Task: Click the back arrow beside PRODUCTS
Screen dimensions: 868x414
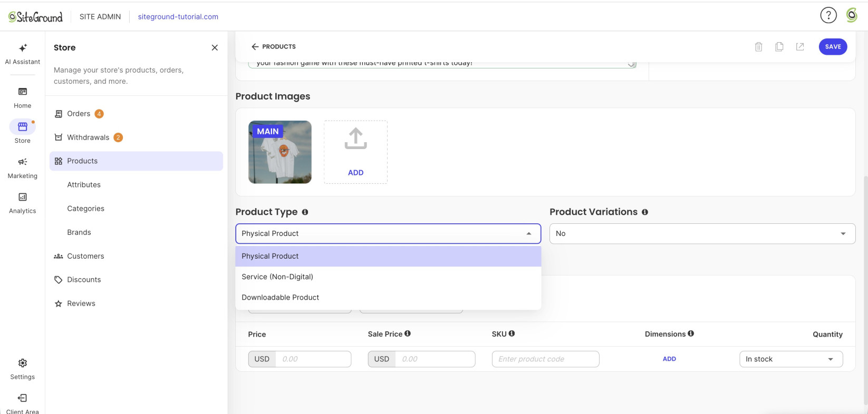Action: [255, 46]
